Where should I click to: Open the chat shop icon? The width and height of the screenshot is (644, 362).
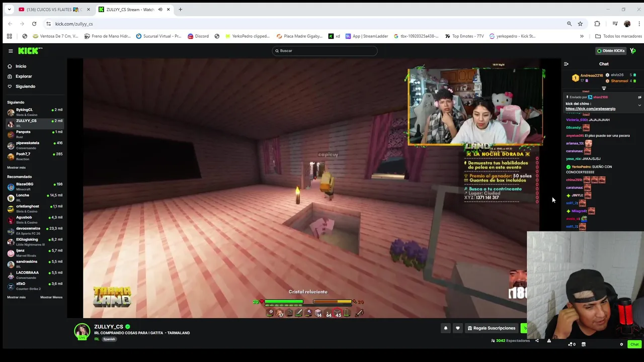[584, 344]
